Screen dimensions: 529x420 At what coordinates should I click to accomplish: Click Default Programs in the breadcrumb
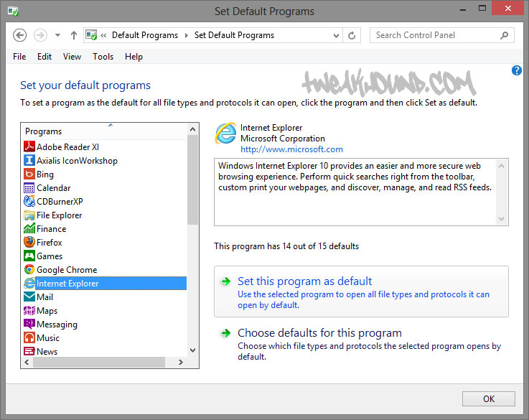pyautogui.click(x=145, y=35)
